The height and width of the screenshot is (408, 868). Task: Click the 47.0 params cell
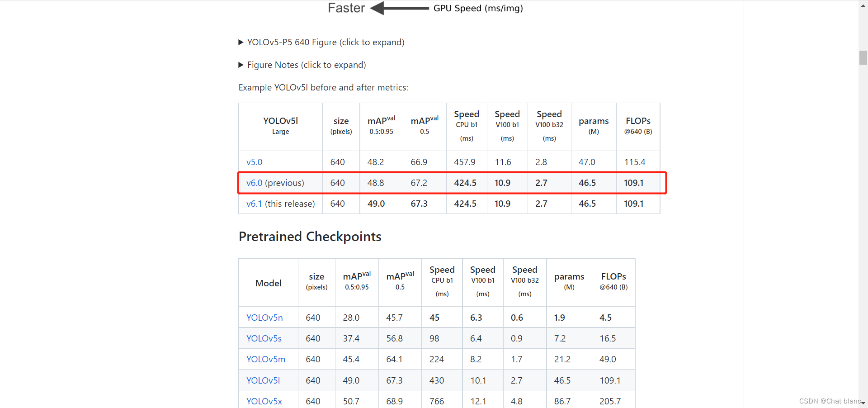point(594,162)
